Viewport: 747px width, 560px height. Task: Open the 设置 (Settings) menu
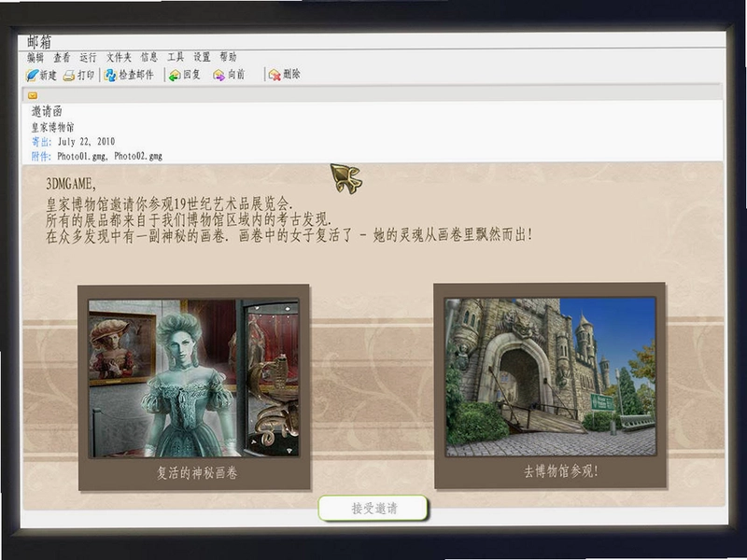click(202, 58)
